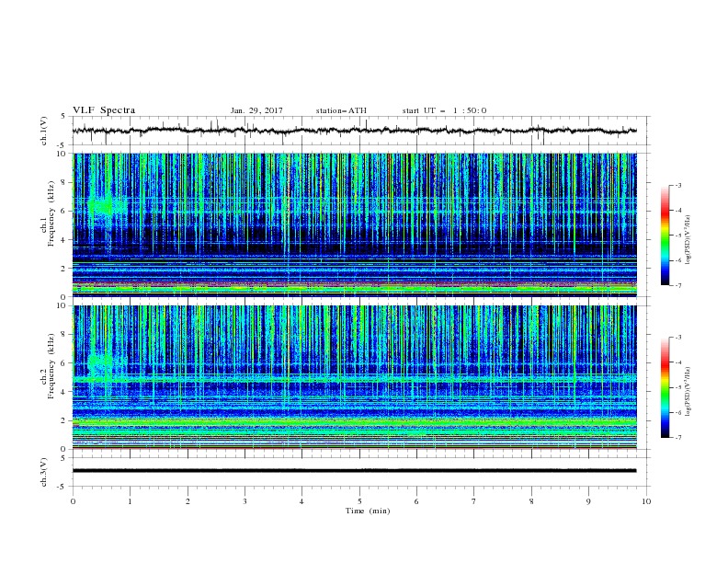This screenshot has width=728, height=563.
Task: Click the 'Time (min)' axis label
Action: (x=368, y=511)
